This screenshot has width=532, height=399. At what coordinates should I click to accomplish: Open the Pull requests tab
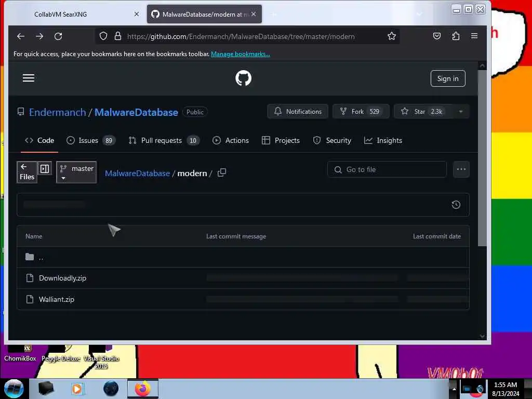point(164,140)
